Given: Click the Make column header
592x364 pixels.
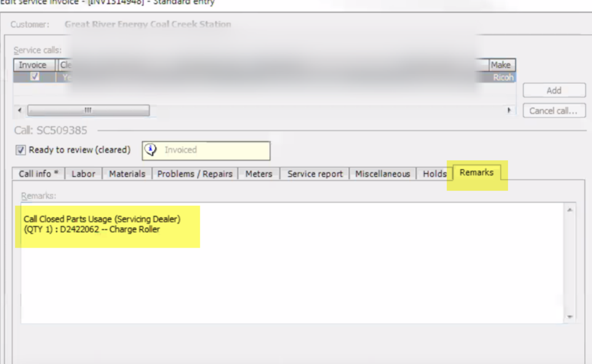Looking at the screenshot, I should [x=502, y=65].
